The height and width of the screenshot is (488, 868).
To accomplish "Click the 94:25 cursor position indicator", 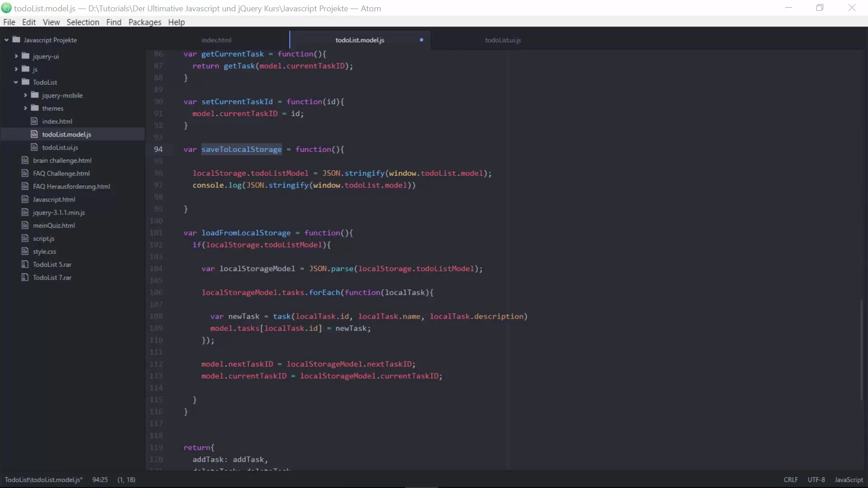I will click(100, 480).
